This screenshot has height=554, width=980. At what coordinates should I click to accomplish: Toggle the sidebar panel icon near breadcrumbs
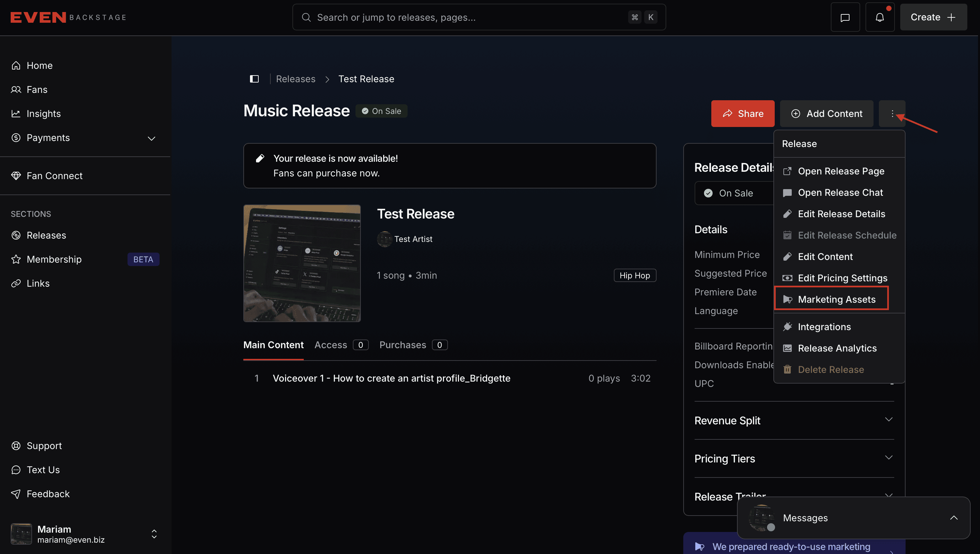point(254,79)
